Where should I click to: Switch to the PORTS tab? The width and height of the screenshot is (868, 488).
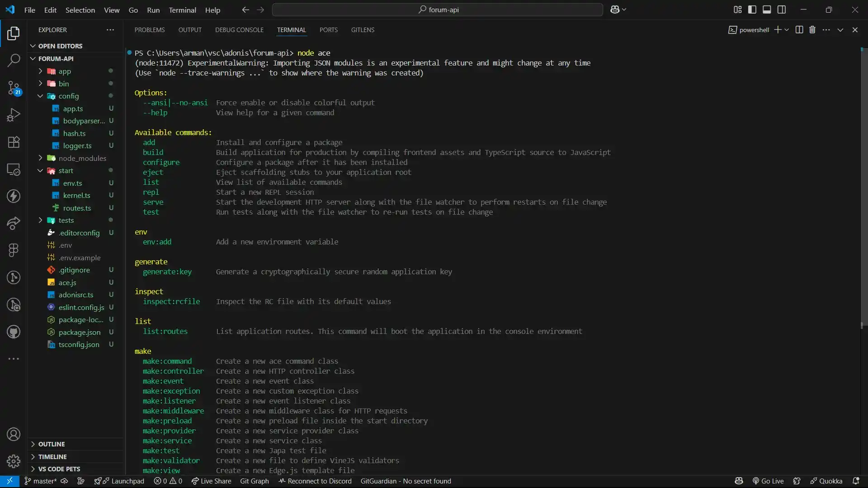tap(329, 30)
